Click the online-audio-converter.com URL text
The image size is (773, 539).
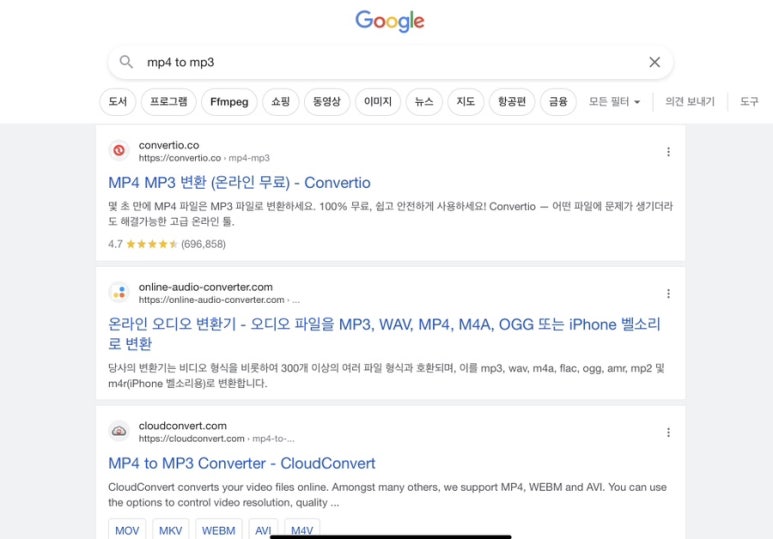point(219,300)
